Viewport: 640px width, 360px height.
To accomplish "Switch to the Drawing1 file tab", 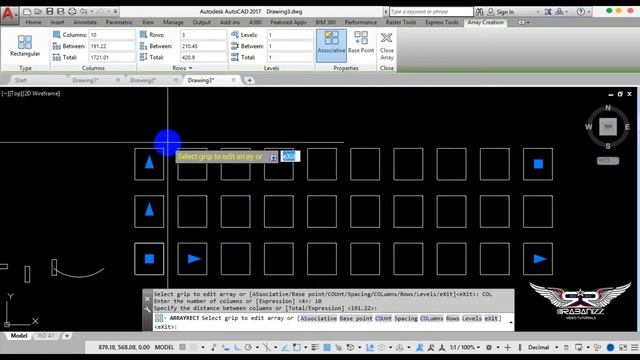I will coord(85,80).
